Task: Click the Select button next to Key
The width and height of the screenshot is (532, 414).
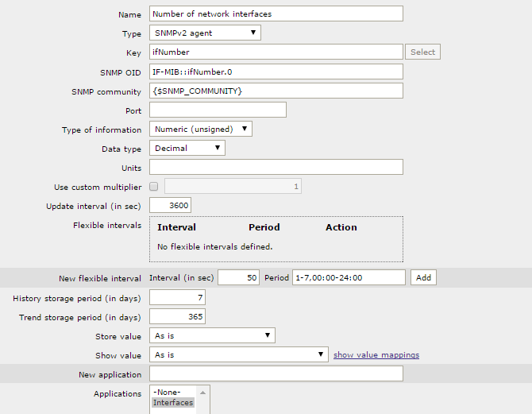Action: (x=422, y=52)
